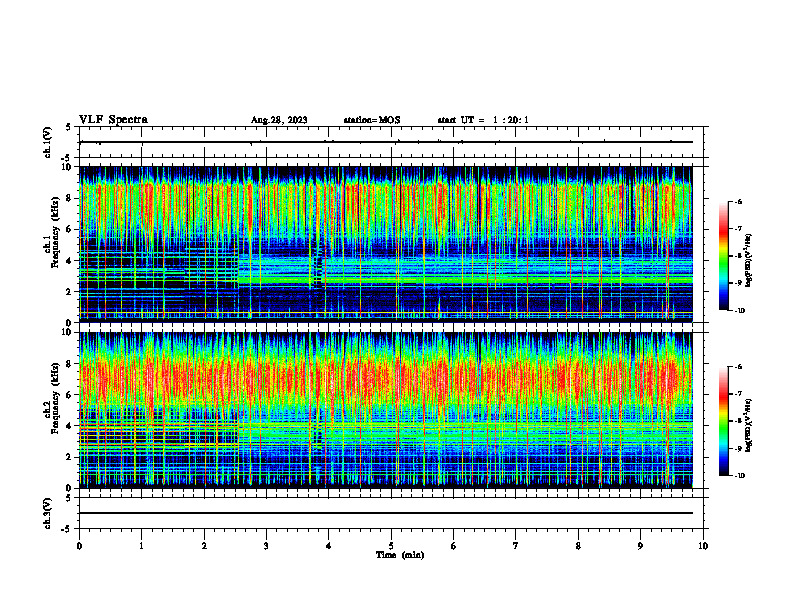
Task: Click the ch.2 'Frequency (kHz)' axis label
Action: 55,396
